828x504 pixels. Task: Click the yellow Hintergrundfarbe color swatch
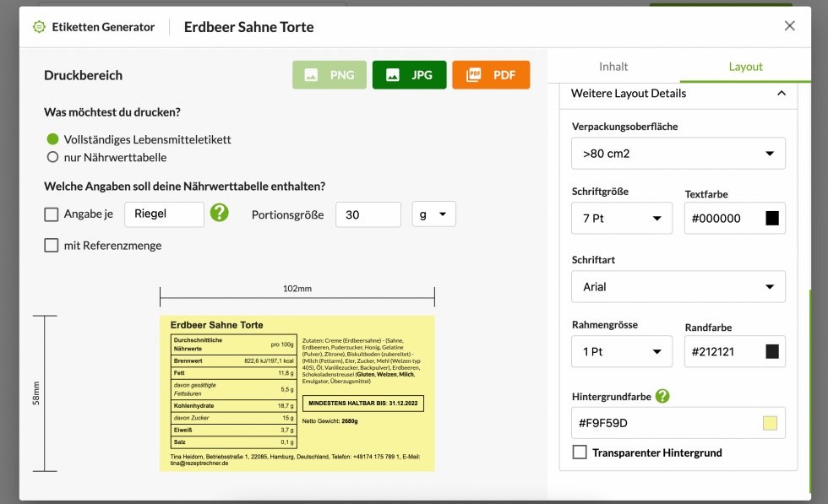point(770,423)
